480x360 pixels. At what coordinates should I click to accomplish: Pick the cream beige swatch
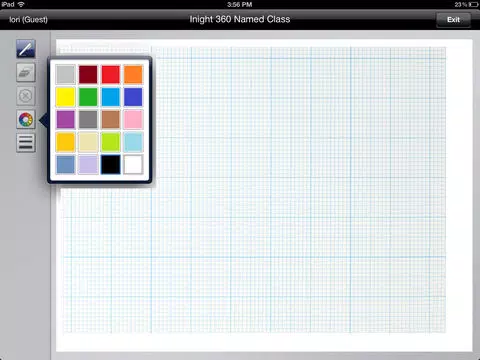(x=88, y=142)
